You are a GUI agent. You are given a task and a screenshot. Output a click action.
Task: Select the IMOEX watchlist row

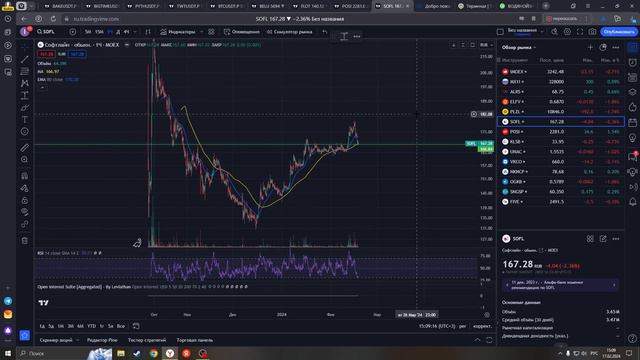click(561, 71)
